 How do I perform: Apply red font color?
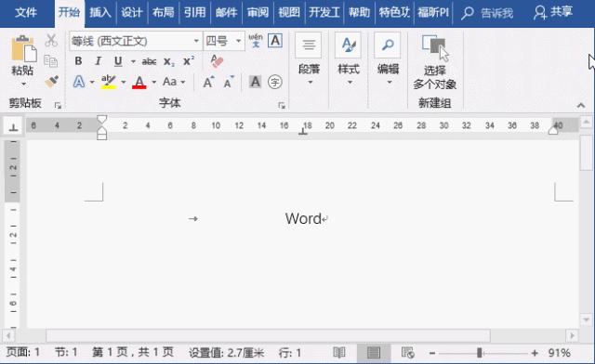pyautogui.click(x=139, y=82)
